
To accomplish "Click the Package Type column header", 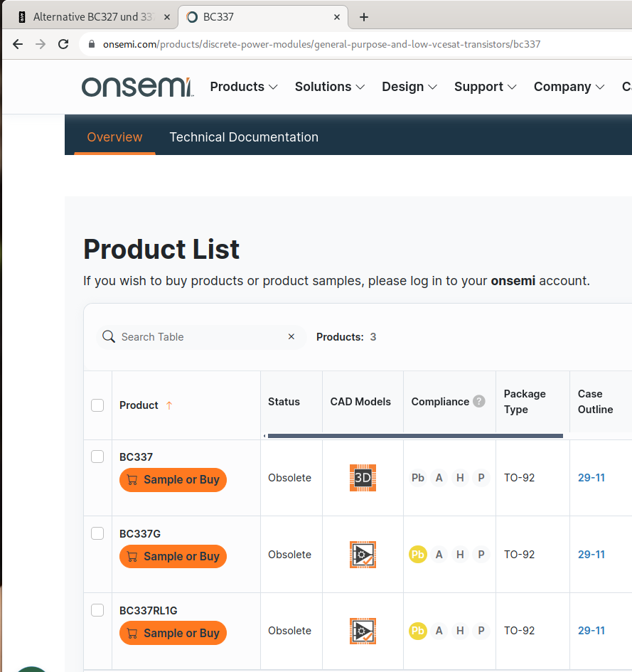I will pyautogui.click(x=525, y=402).
